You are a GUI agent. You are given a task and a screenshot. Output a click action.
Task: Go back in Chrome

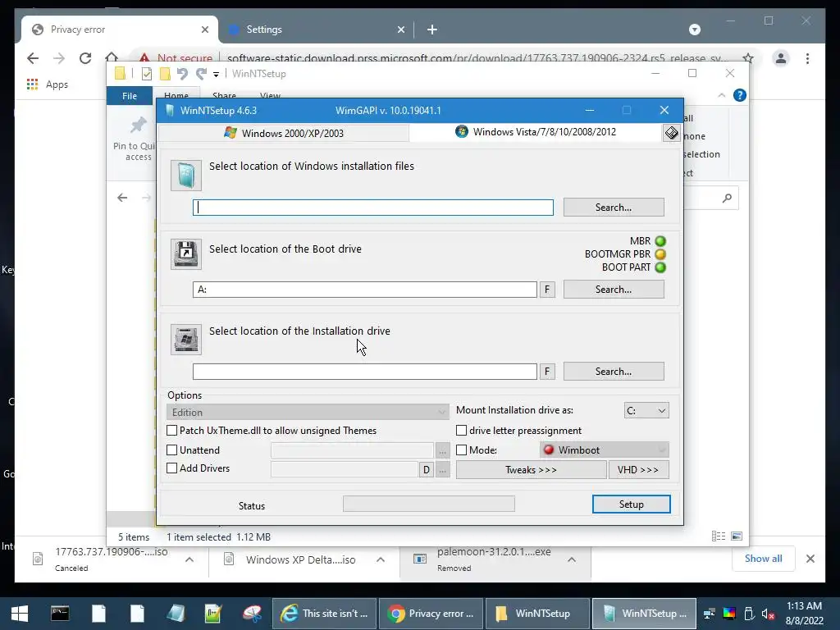point(33,58)
